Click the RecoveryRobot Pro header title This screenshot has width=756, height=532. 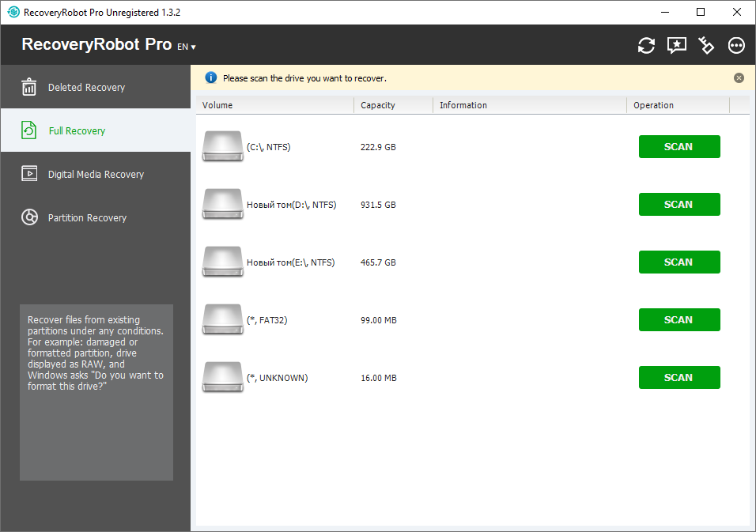coord(96,44)
